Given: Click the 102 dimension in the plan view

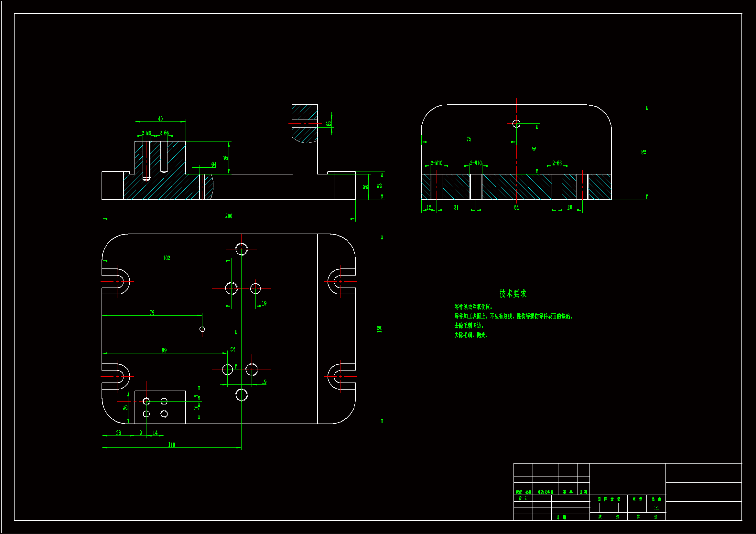Looking at the screenshot, I should [x=167, y=258].
